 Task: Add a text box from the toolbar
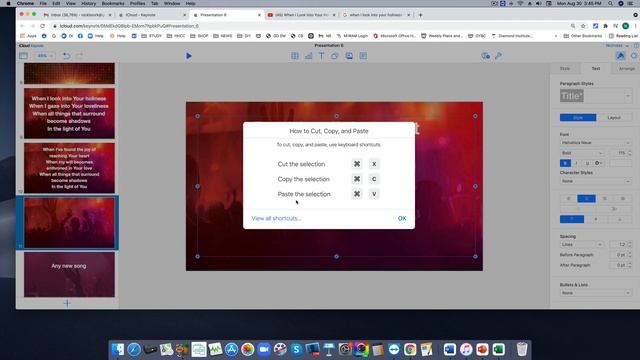coord(321,56)
